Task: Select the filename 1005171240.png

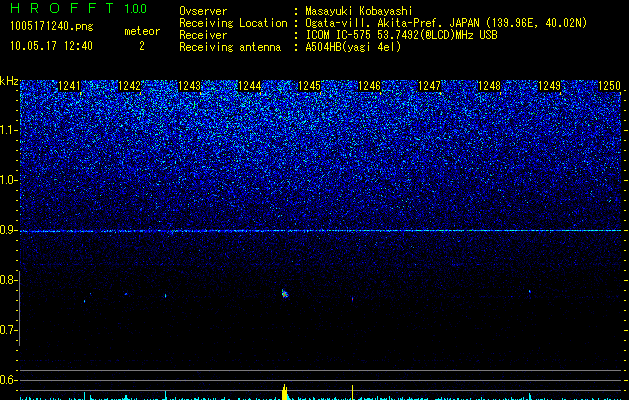Action: [x=51, y=27]
